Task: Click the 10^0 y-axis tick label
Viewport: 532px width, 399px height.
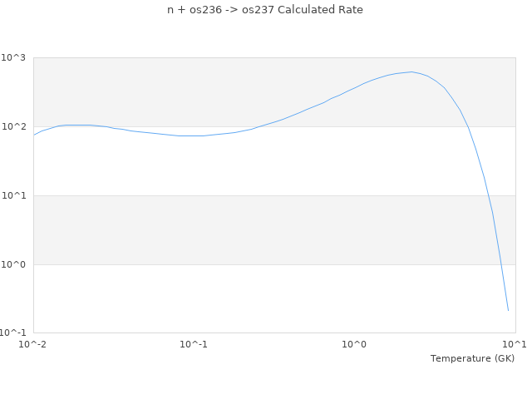Action: tap(14, 264)
